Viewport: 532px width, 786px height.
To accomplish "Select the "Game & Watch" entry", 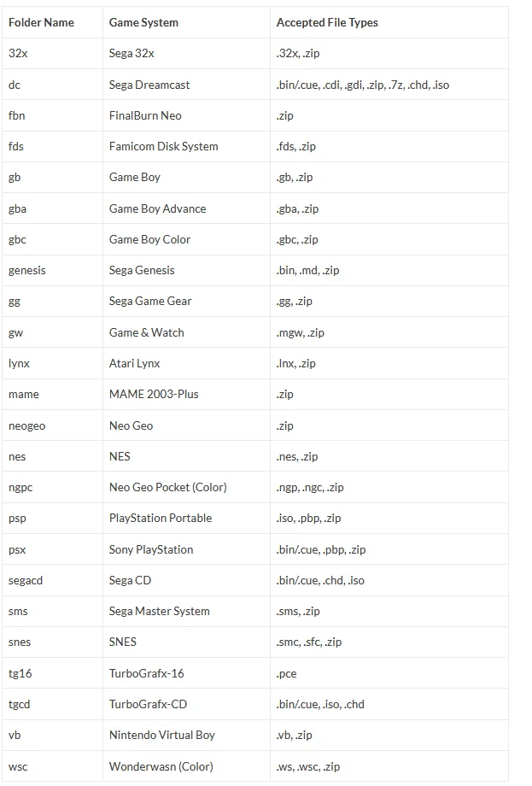I will pos(146,332).
